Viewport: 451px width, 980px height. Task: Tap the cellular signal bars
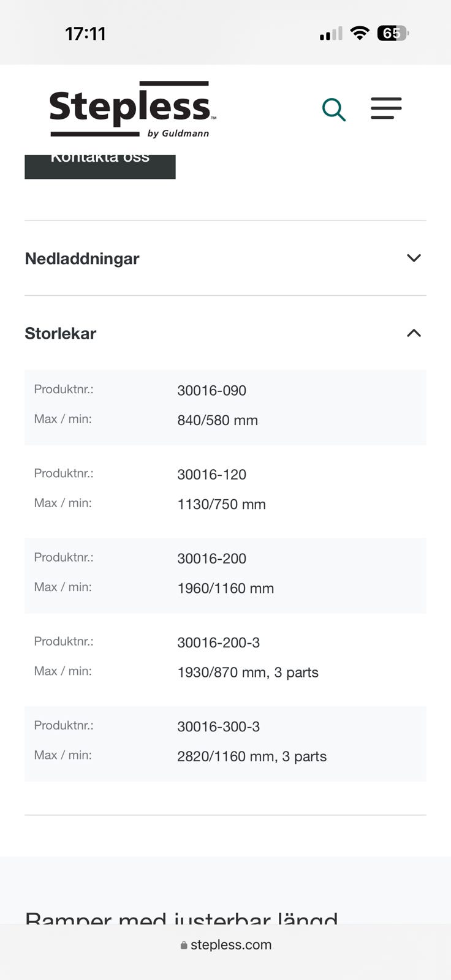[x=331, y=34]
